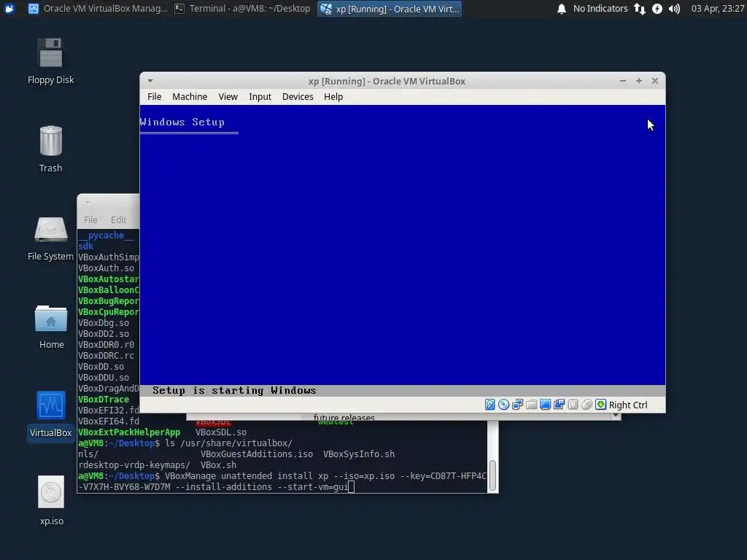This screenshot has height=560, width=747.
Task: Click the sdk entry in terminal listing
Action: [86, 246]
